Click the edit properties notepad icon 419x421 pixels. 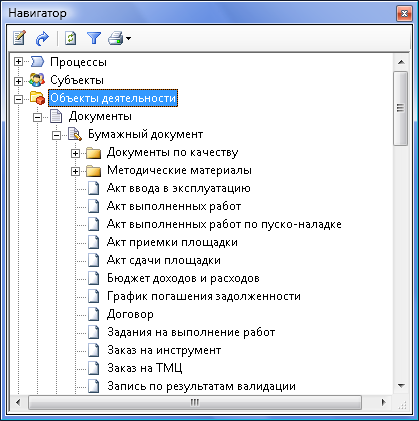[x=19, y=38]
